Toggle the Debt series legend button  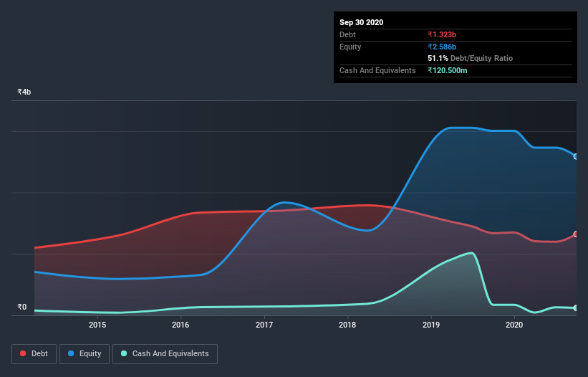pos(34,354)
